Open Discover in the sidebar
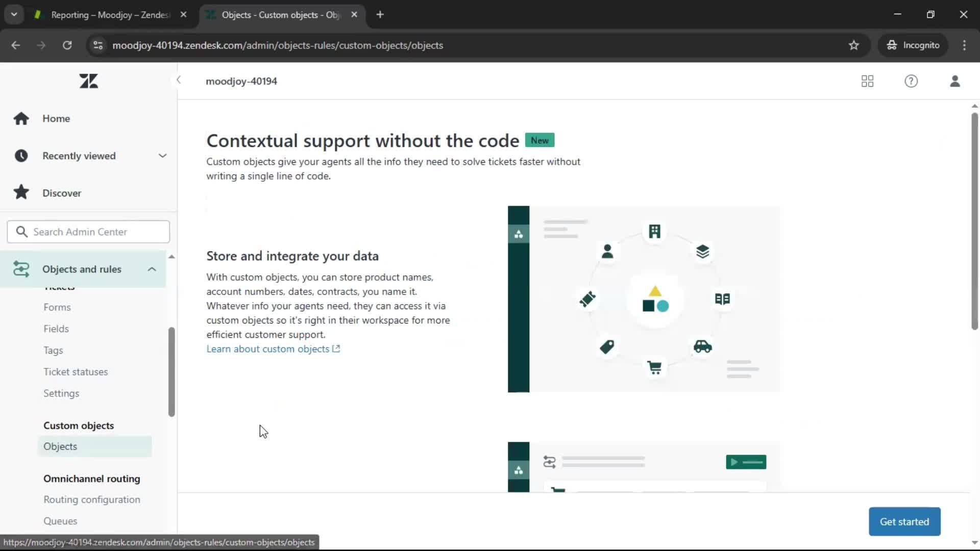 coord(62,193)
